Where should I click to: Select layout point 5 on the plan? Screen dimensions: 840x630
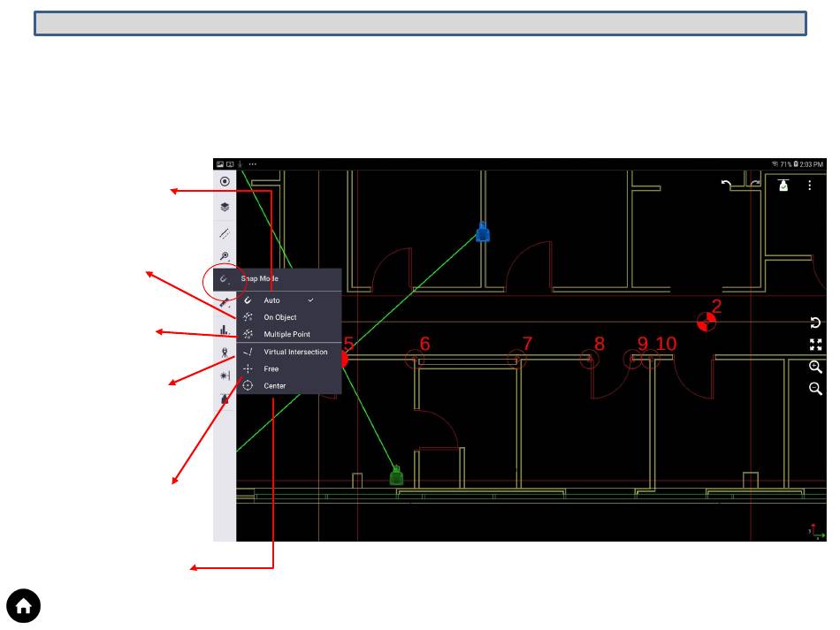pos(343,358)
